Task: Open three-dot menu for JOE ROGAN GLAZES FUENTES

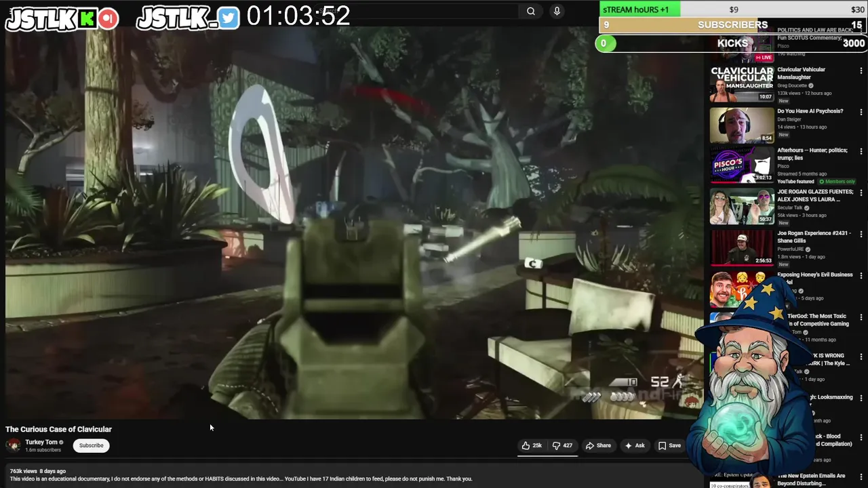Action: [x=861, y=193]
